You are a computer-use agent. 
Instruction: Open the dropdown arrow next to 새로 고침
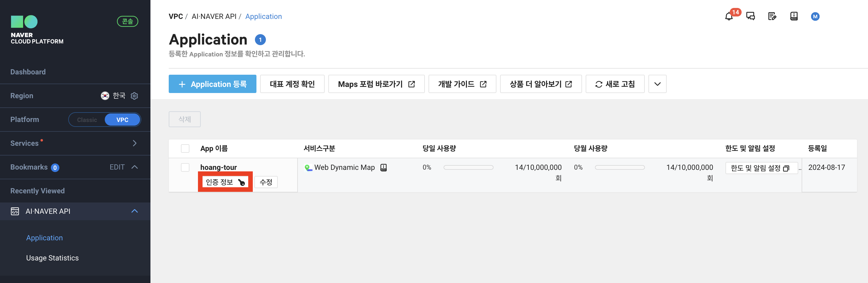pyautogui.click(x=657, y=84)
